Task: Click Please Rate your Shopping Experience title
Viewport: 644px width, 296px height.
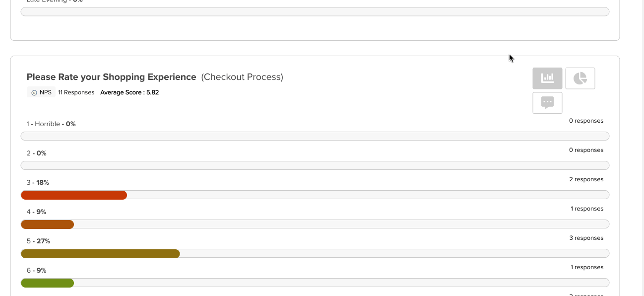Action: click(x=112, y=77)
